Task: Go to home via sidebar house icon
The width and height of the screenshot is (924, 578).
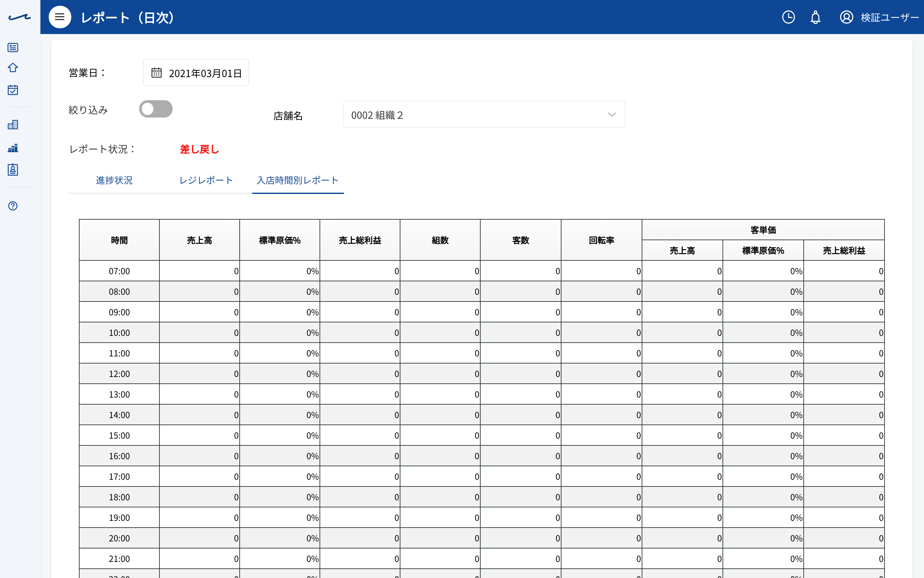Action: (x=13, y=68)
